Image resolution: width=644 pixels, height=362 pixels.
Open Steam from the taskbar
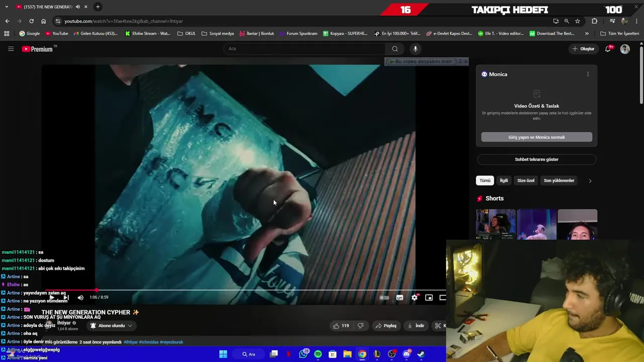click(x=421, y=354)
